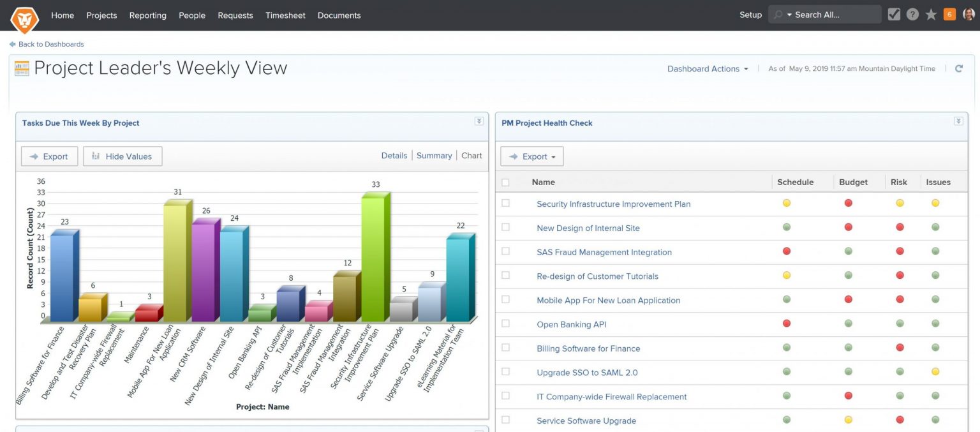
Task: Open favorites via the star icon
Action: pos(931,13)
